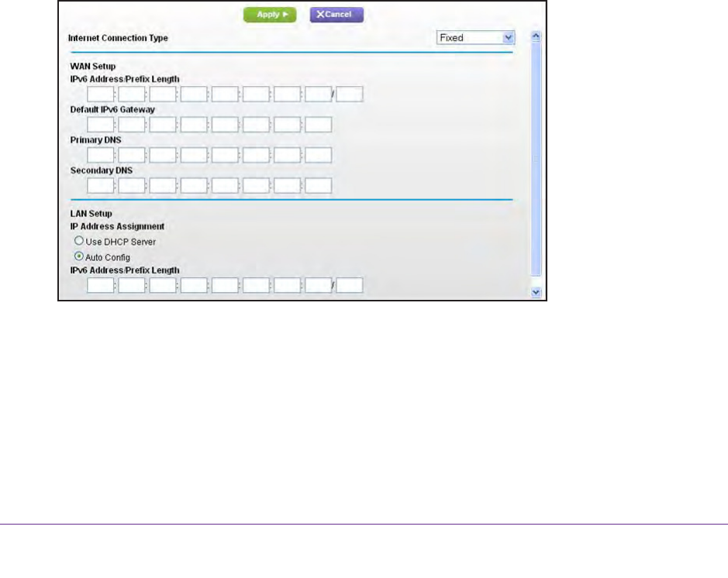Focus last field of Secondary DNS
Viewport: 728px width, 578px height.
pos(318,185)
